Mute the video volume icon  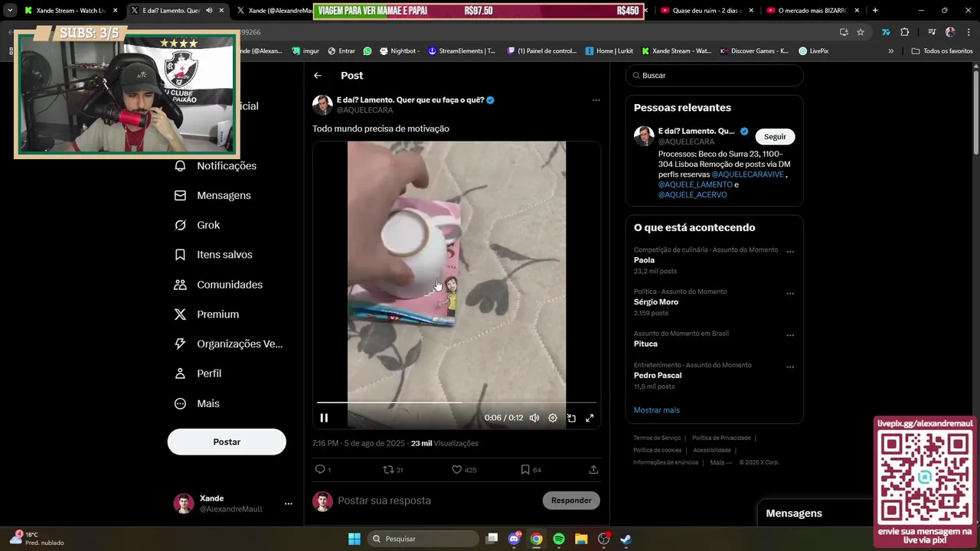534,418
